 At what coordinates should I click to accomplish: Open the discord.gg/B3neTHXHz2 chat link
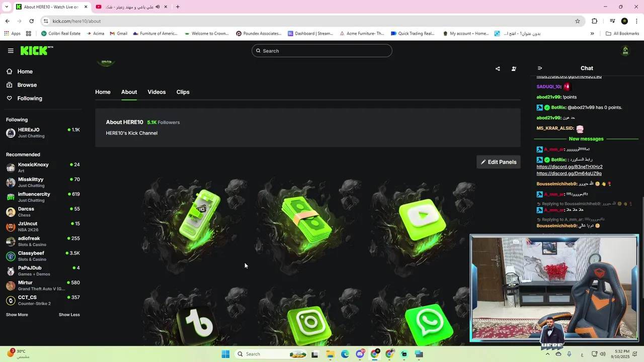click(570, 167)
